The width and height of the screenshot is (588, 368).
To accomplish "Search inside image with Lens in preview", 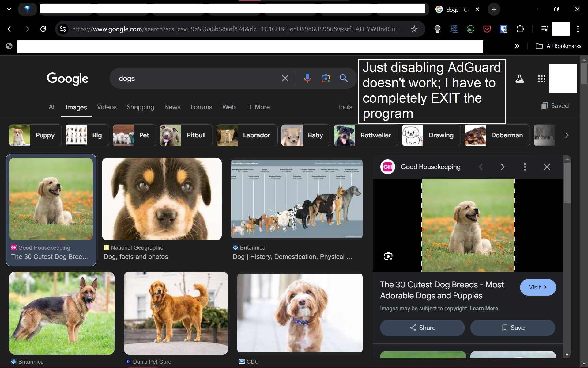I will (388, 256).
